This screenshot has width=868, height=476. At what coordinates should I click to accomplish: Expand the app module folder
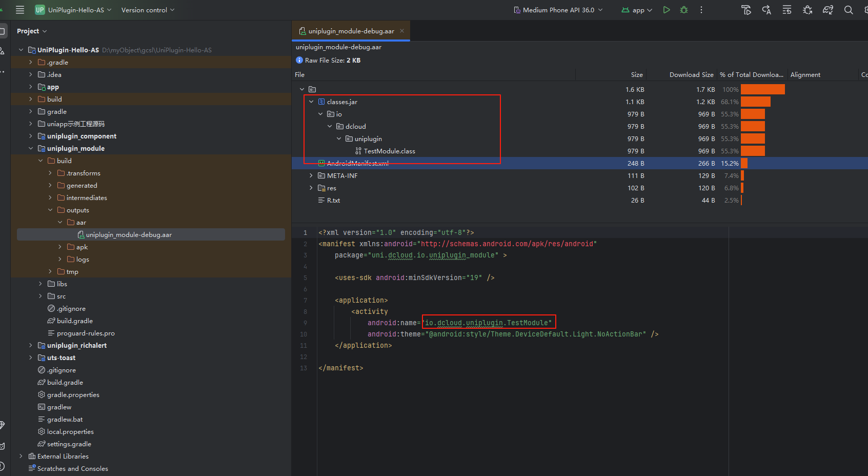31,87
